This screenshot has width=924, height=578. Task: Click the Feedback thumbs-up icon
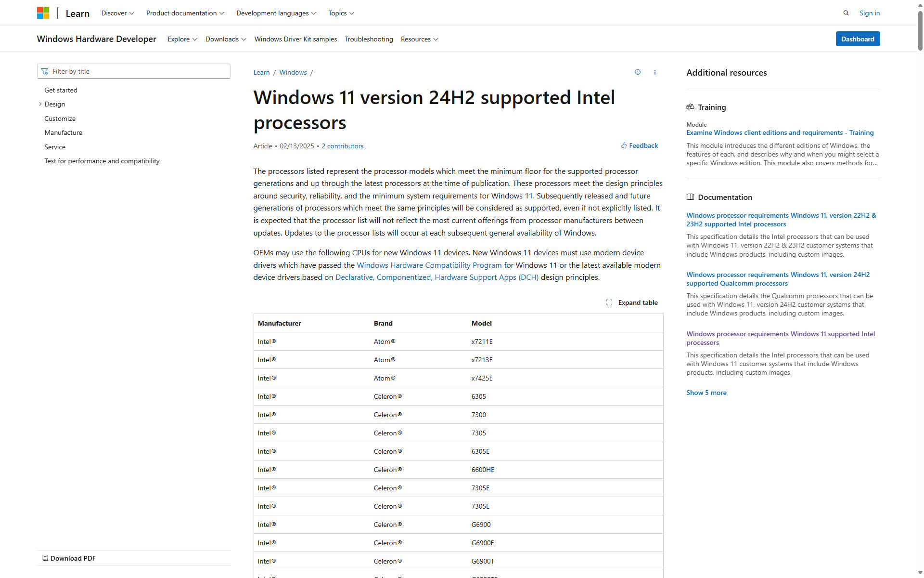pos(624,145)
